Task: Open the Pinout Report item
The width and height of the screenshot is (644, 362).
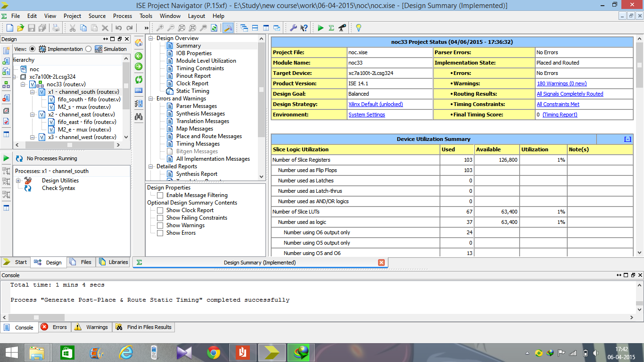Action: [x=193, y=76]
